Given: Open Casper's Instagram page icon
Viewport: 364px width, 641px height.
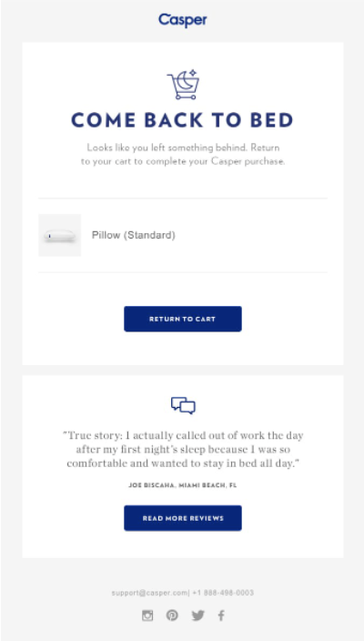Looking at the screenshot, I should click(x=147, y=616).
